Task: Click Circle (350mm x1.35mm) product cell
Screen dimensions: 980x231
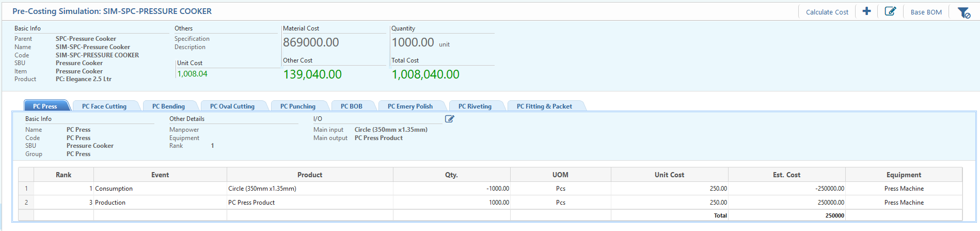Action: point(310,189)
